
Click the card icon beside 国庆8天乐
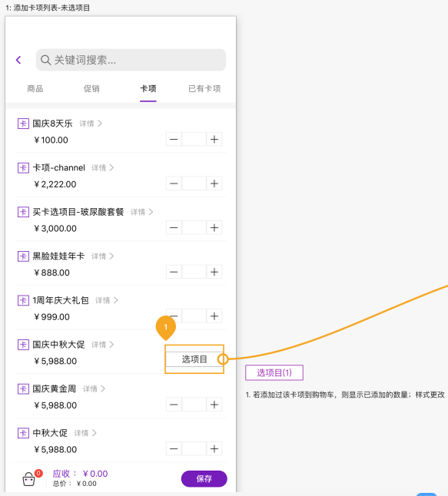coord(23,124)
